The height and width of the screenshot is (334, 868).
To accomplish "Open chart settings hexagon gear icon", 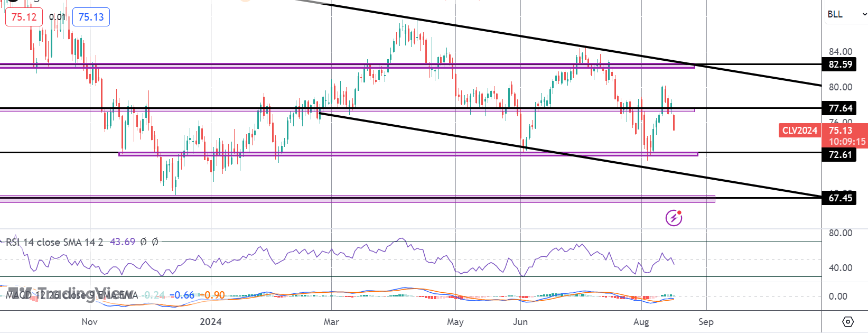I will (848, 321).
